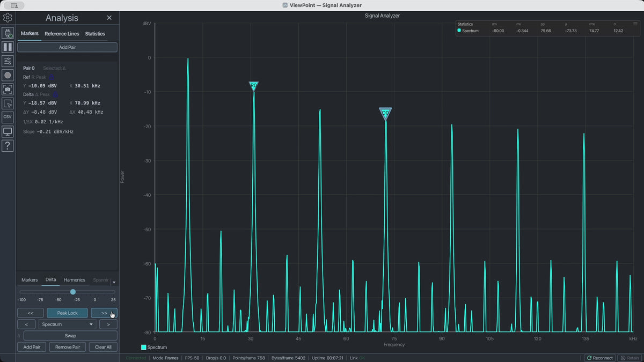This screenshot has height=362, width=644.
Task: Click the delta threshold slider handle
Action: [x=73, y=292]
